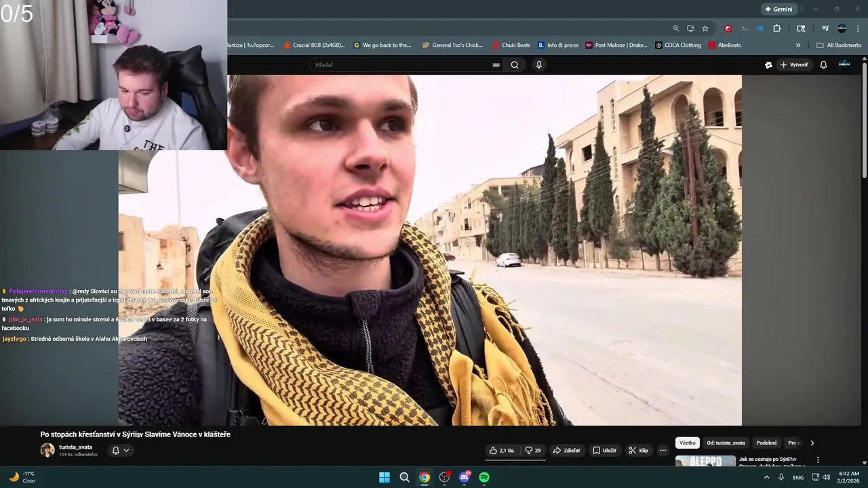Select the Všetko filter chip
868x488 pixels.
click(688, 443)
